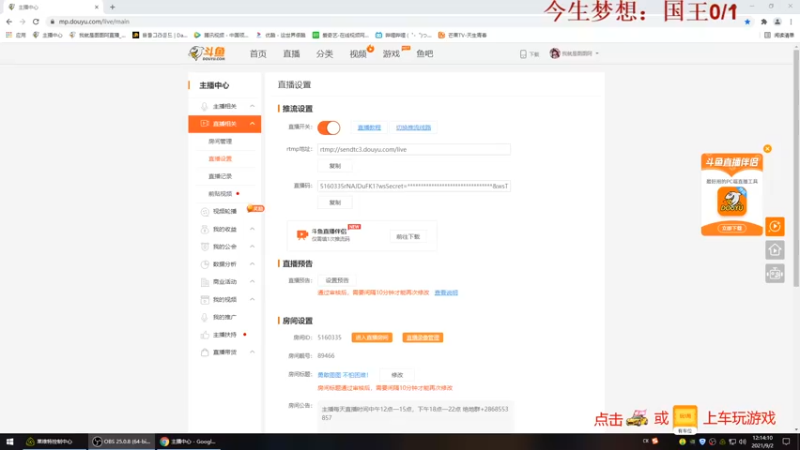Click the orange button right of 进入直播间

pos(422,338)
